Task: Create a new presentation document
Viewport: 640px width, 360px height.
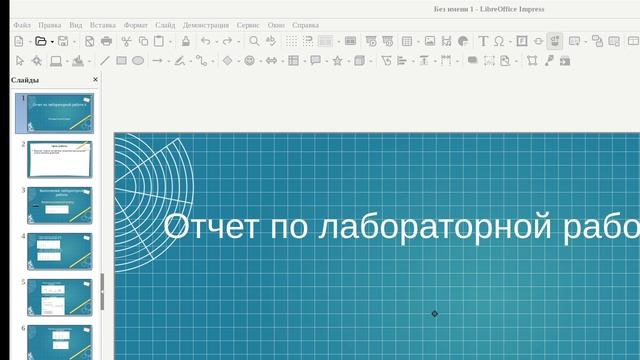Action: point(19,41)
